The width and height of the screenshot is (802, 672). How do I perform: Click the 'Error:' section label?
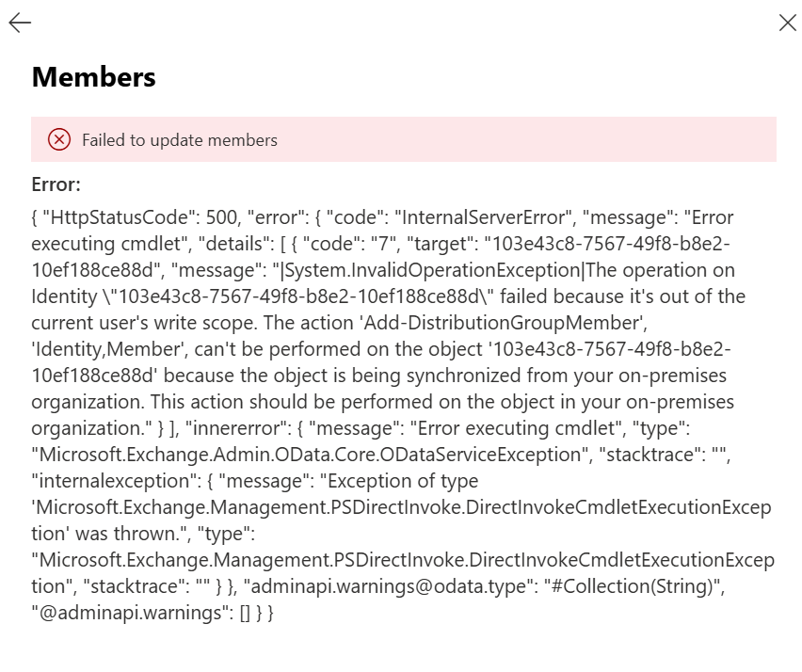(55, 184)
